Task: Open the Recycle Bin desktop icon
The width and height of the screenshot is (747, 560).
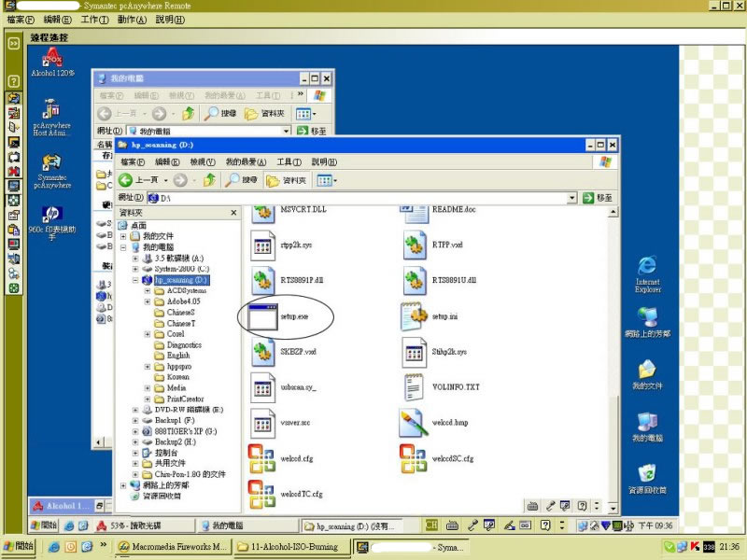Action: [647, 479]
